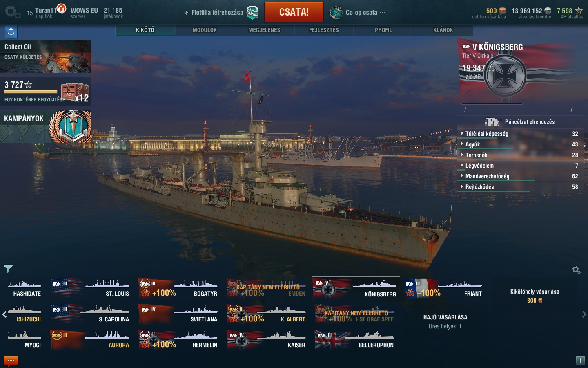The height and width of the screenshot is (368, 588).
Task: Open the Páncélzat elrendezés armor layout
Action: (x=520, y=122)
